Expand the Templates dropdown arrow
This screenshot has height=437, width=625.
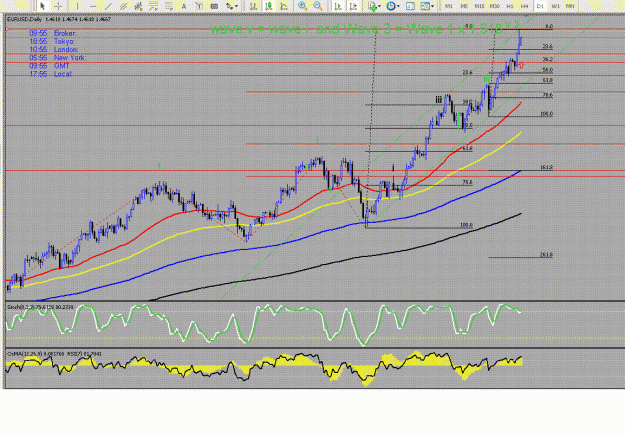[432, 6]
